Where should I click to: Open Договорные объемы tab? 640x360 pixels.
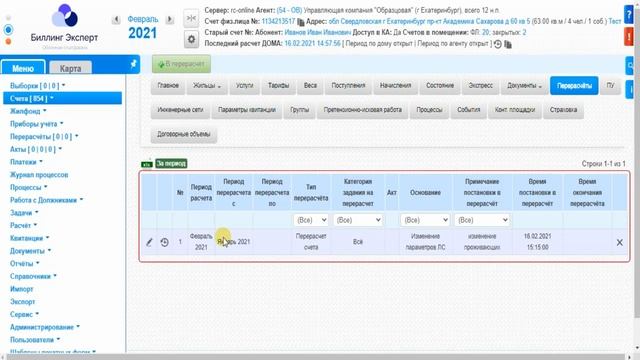click(x=184, y=134)
